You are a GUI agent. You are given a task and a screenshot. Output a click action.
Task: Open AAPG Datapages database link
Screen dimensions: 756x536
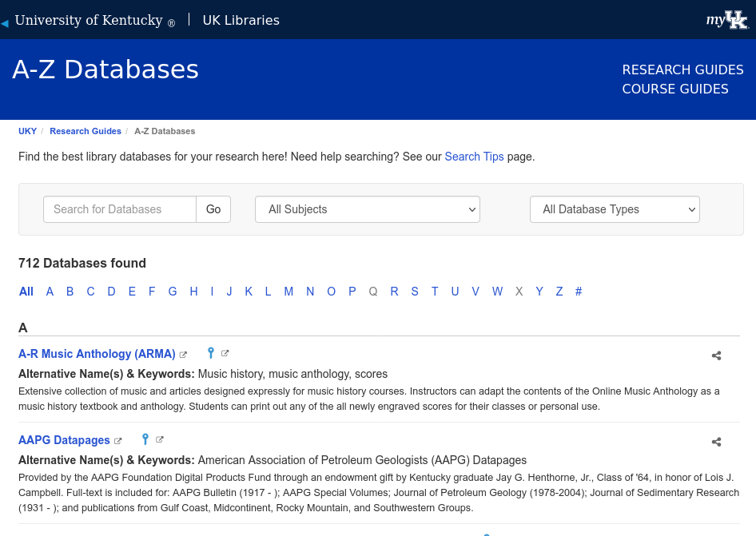(64, 440)
